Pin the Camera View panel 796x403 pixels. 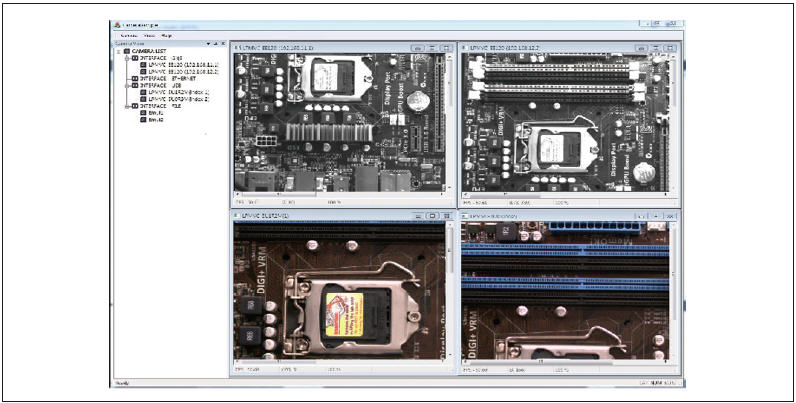[217, 43]
